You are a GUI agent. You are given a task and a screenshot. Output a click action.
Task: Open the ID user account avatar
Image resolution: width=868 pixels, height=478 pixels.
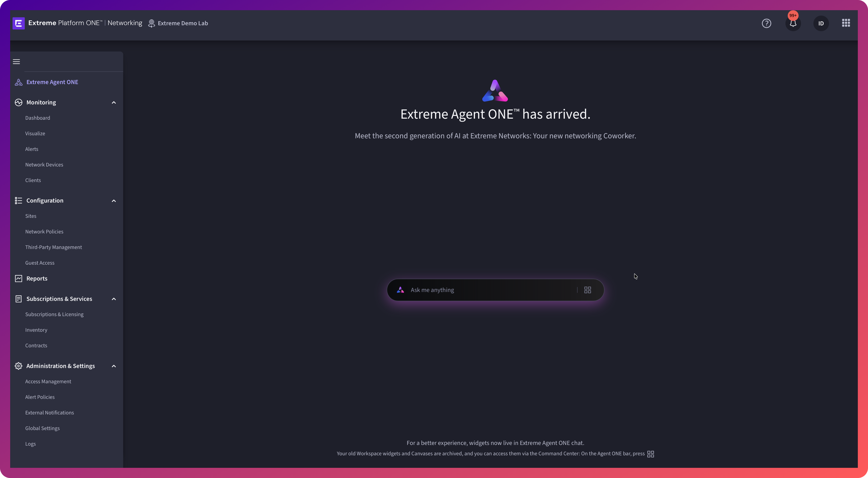coord(821,23)
